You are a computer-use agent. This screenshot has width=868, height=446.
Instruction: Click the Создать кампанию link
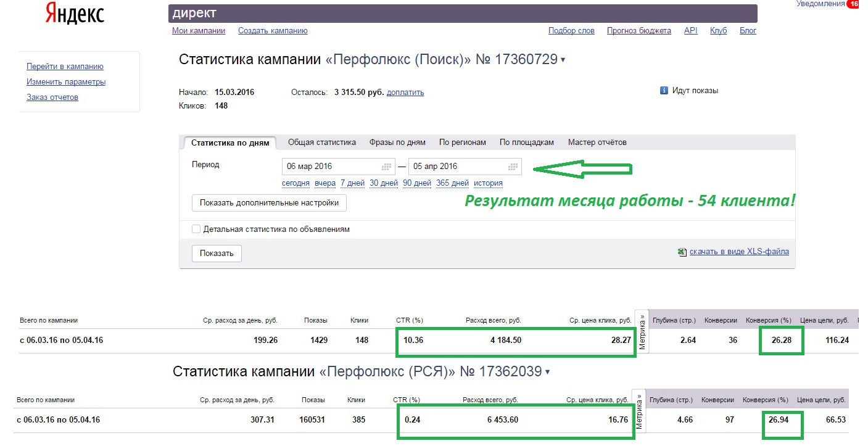click(273, 31)
